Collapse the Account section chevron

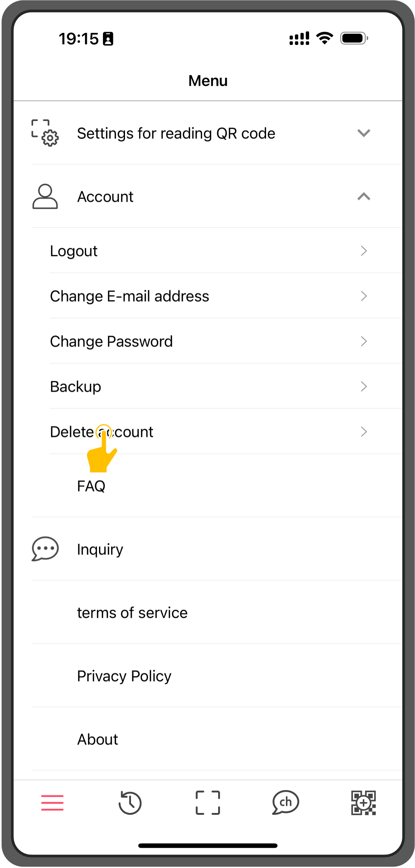[364, 196]
